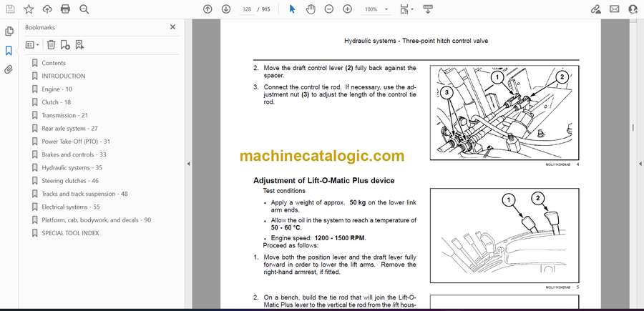Go to Brakes and controls - 33 bookmark
This screenshot has height=311, width=644.
click(x=74, y=154)
